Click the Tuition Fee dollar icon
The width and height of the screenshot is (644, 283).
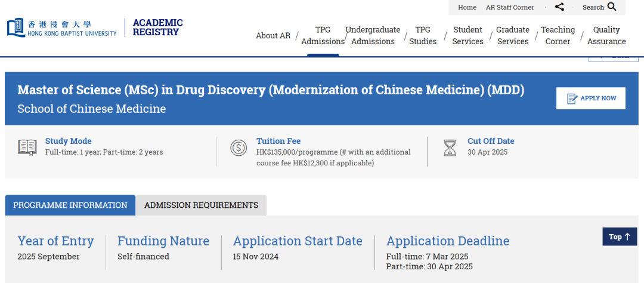tap(239, 147)
